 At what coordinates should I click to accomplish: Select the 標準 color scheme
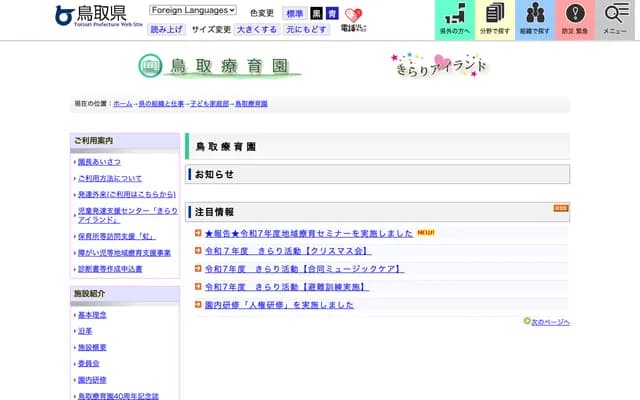point(294,14)
